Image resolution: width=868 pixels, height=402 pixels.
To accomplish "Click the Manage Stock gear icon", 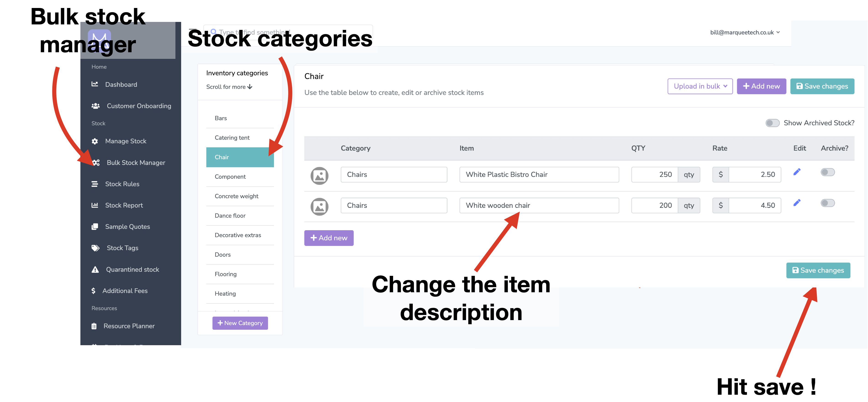I will click(95, 141).
